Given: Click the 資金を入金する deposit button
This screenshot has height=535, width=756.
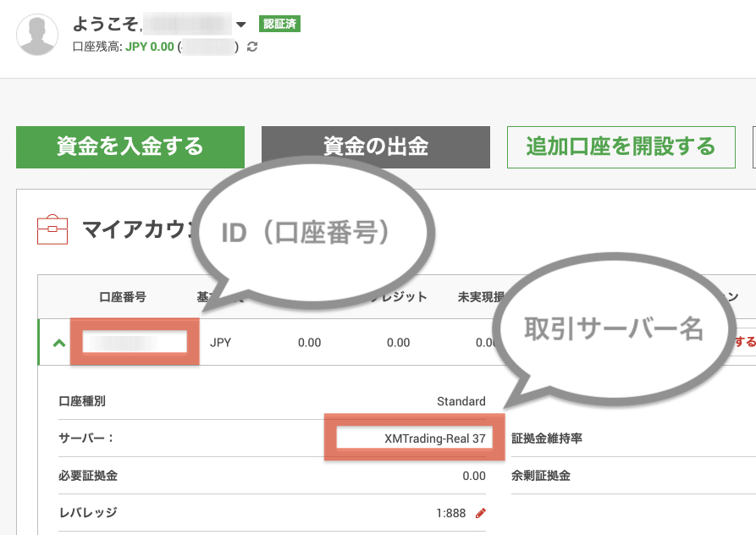Looking at the screenshot, I should pos(130,147).
